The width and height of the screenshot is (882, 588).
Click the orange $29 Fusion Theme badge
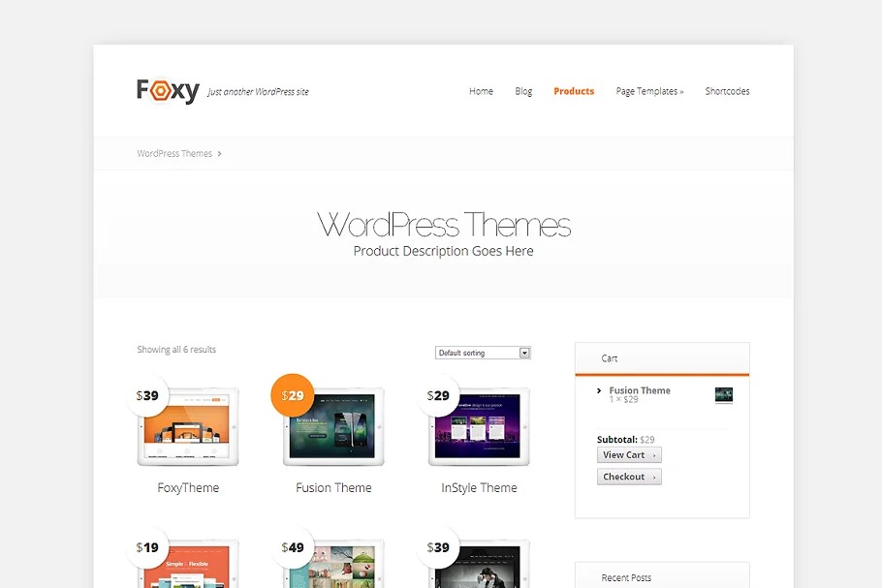[x=293, y=395]
